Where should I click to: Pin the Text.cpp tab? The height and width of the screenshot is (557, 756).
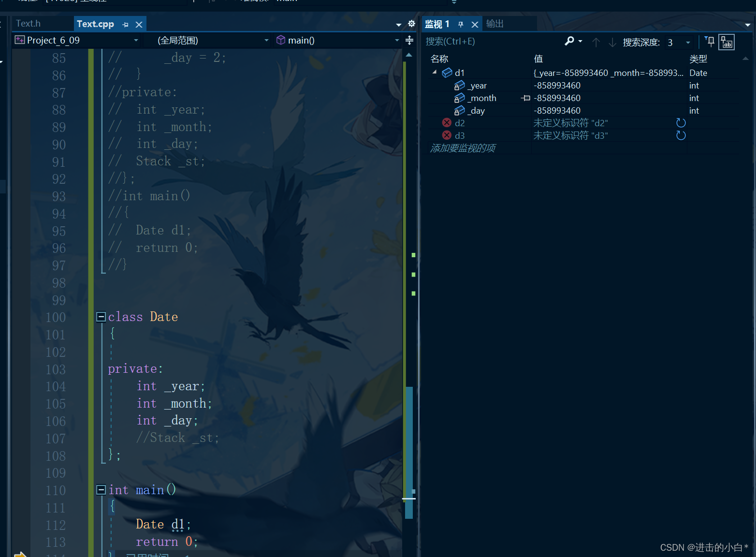[126, 25]
